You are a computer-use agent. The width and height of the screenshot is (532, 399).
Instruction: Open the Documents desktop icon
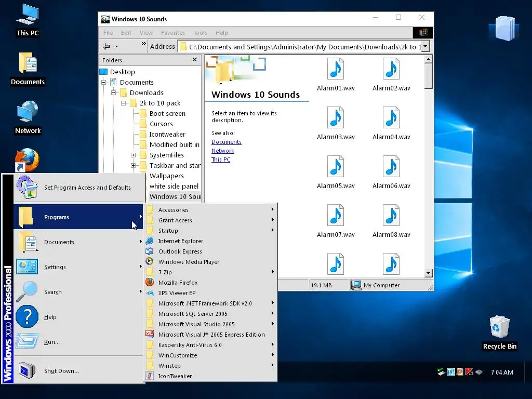pyautogui.click(x=28, y=69)
